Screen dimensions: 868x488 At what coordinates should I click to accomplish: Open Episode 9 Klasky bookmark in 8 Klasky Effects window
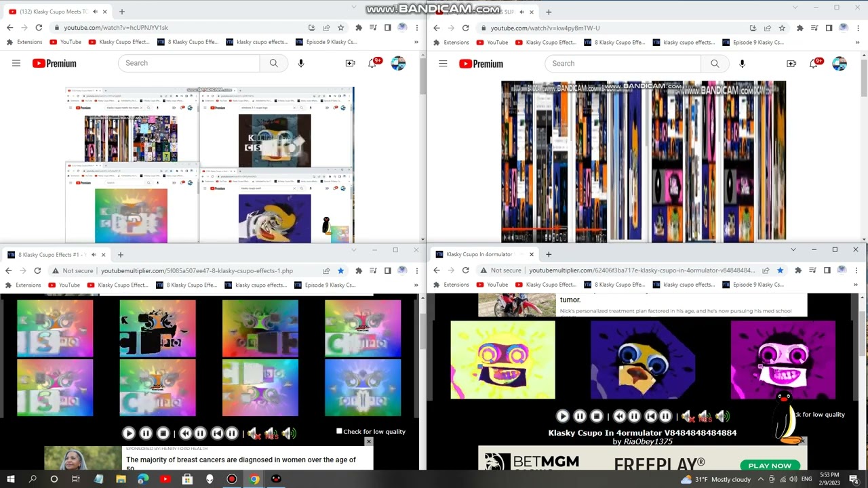point(325,285)
